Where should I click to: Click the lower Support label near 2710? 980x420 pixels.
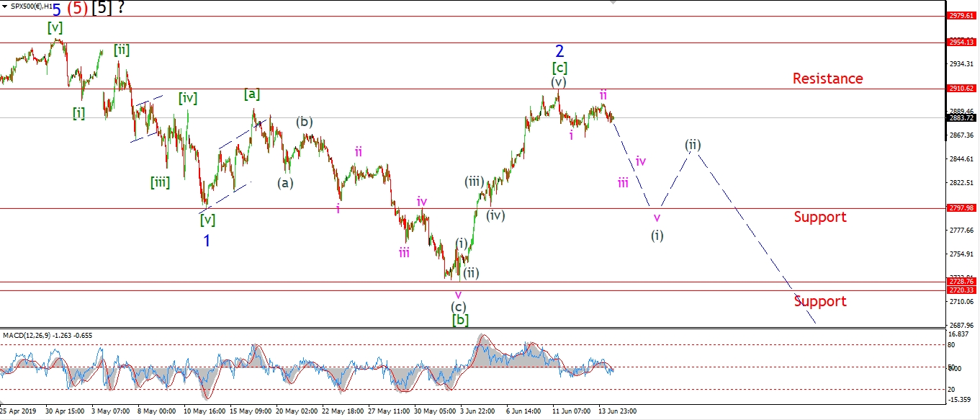pyautogui.click(x=820, y=301)
